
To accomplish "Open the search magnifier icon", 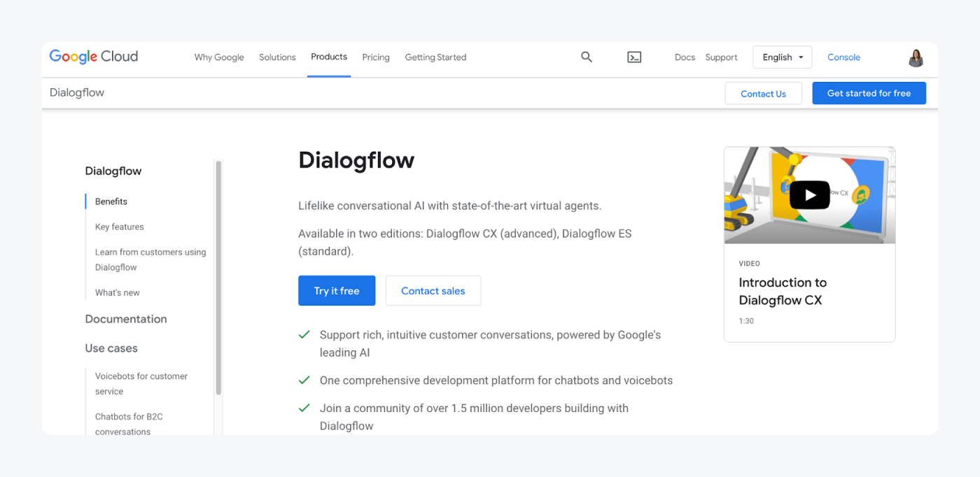I will tap(587, 57).
